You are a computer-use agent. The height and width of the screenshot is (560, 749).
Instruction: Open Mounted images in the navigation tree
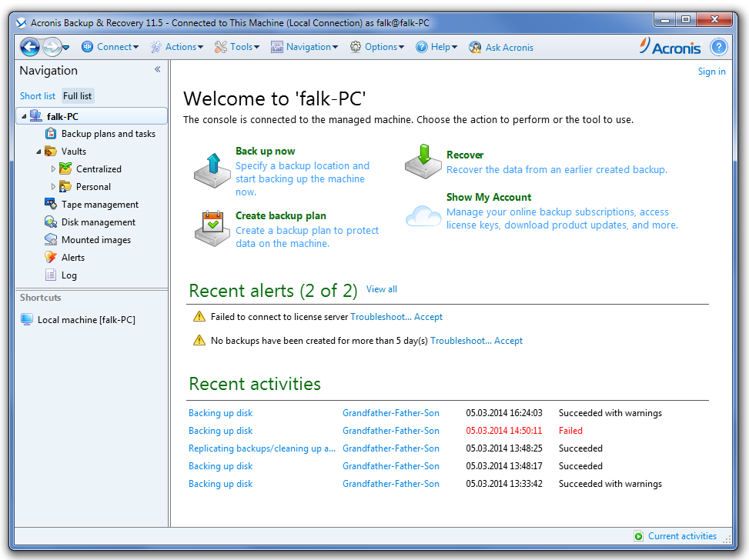[x=95, y=240]
